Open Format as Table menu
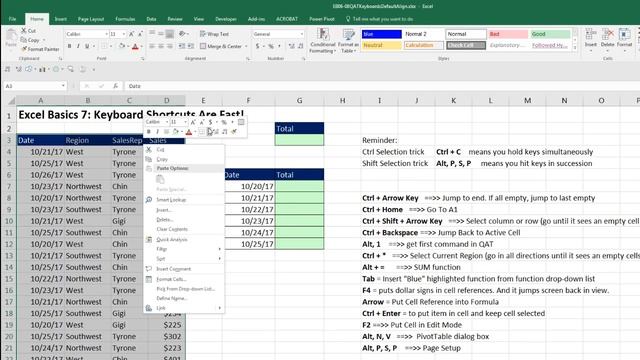 coord(348,41)
